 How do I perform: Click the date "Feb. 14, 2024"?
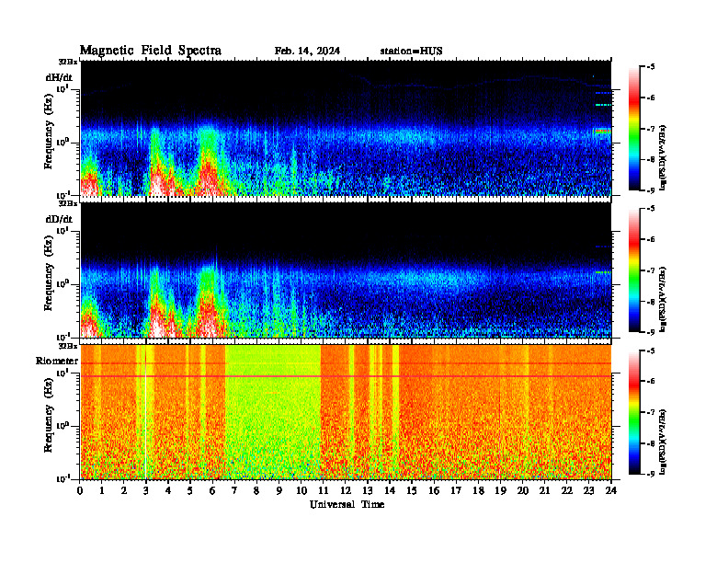(x=307, y=52)
